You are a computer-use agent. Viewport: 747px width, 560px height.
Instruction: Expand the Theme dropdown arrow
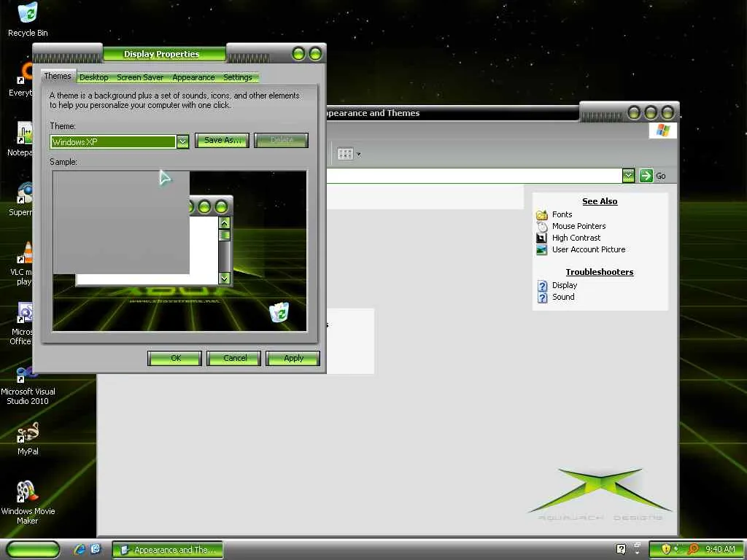point(182,141)
